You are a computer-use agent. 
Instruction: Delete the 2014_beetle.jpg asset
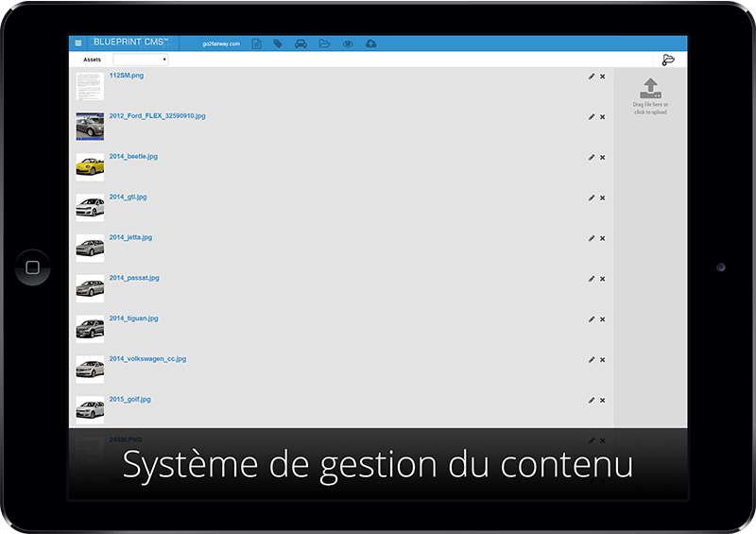pyautogui.click(x=602, y=157)
